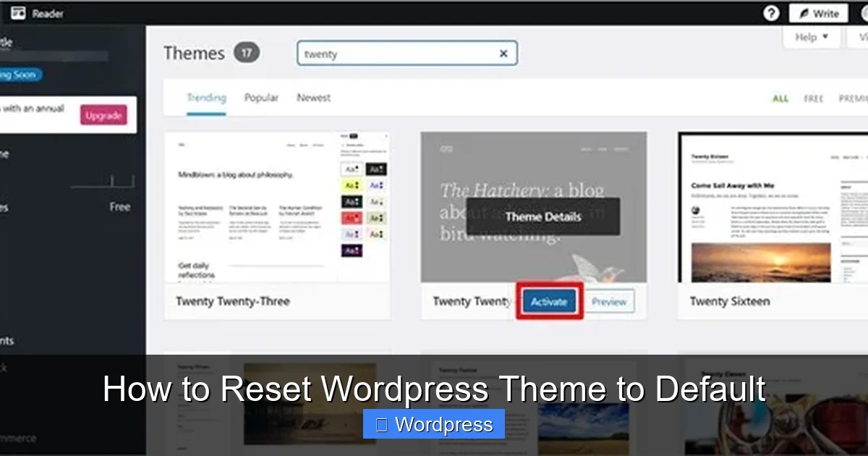Screen dimensions: 868x456
Task: Click the themes count badge 17
Action: [x=247, y=53]
